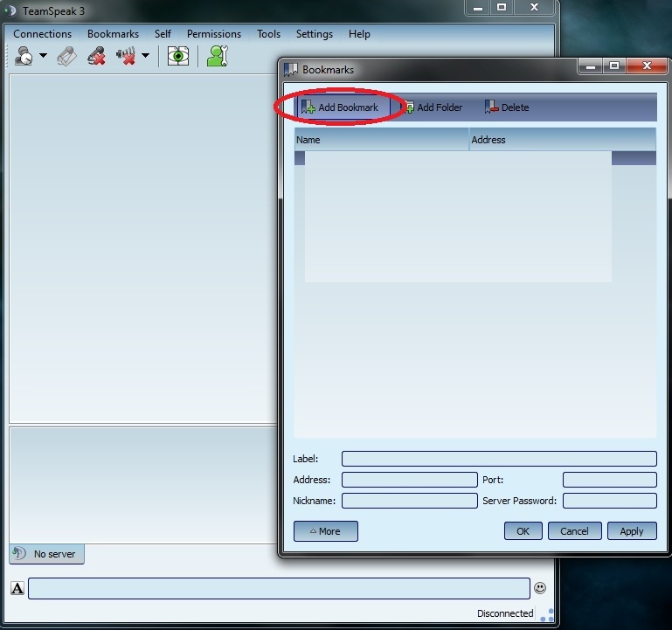Click the text format A icon
This screenshot has width=672, height=630.
(x=17, y=588)
